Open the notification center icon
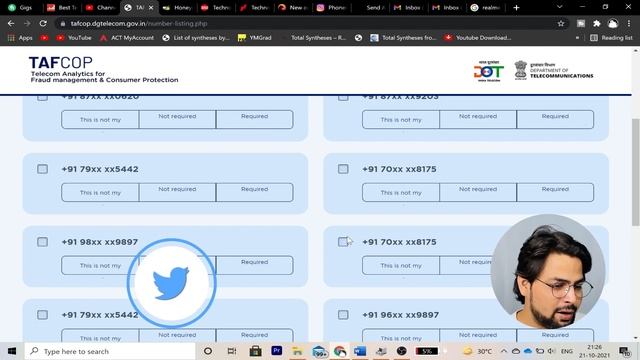Viewport: 640px width, 360px height. pos(624,351)
